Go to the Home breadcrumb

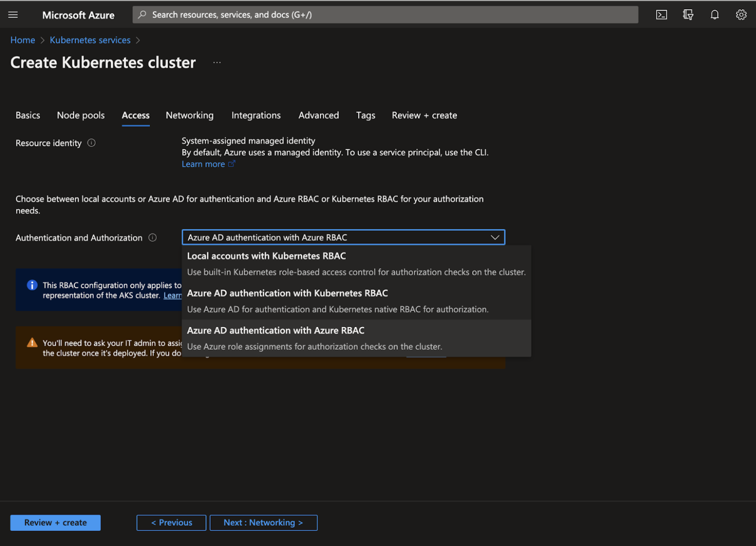point(23,40)
